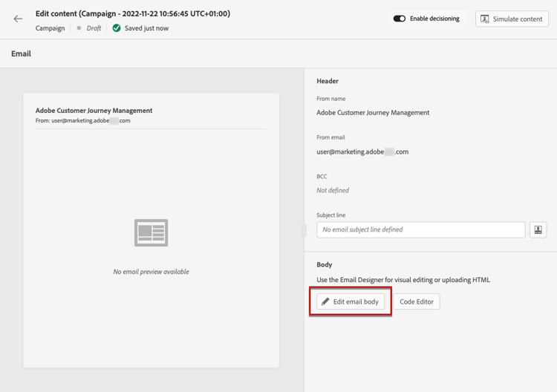The image size is (557, 392).
Task: Click the Draft status label
Action: pyautogui.click(x=94, y=28)
